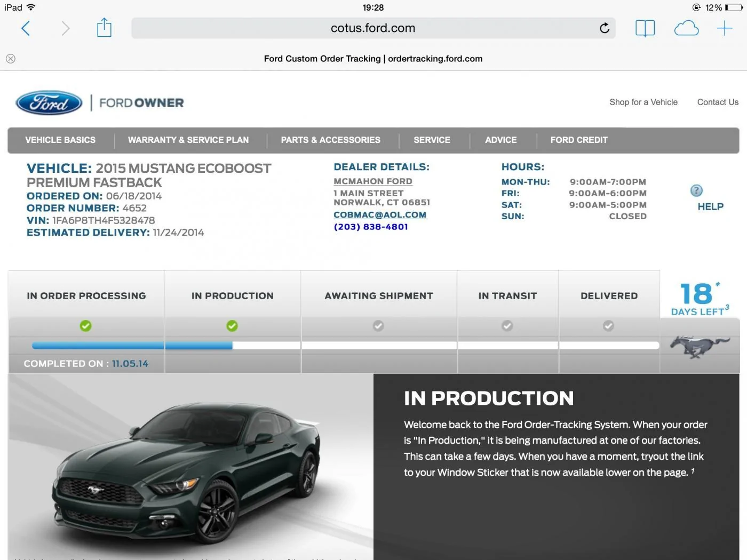Click the 1 Main Street Norwalk address
This screenshot has width=747, height=560.
click(x=382, y=198)
